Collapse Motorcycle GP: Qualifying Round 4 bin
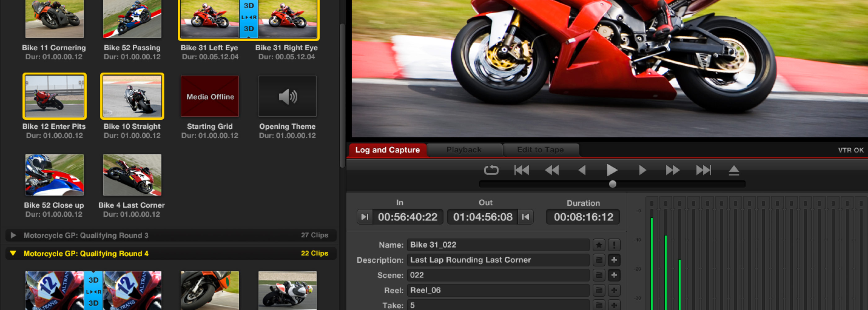The image size is (868, 310). [13, 253]
